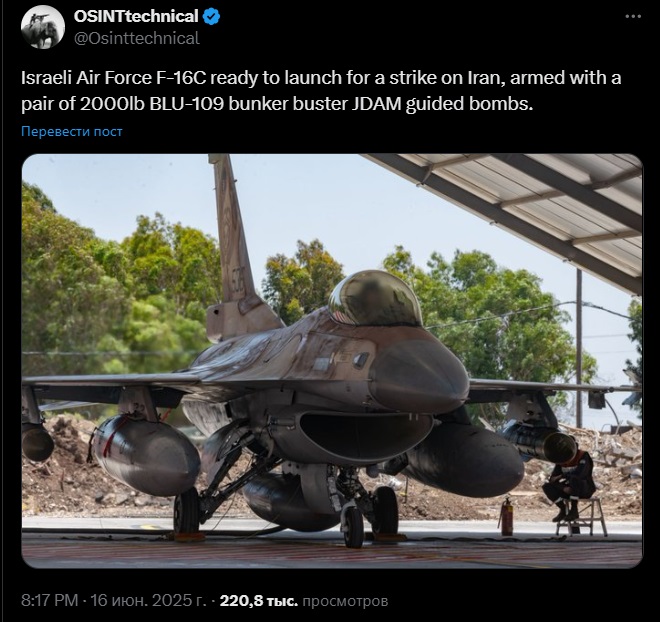Open the three-dot more options menu
This screenshot has height=622, width=660.
point(633,16)
